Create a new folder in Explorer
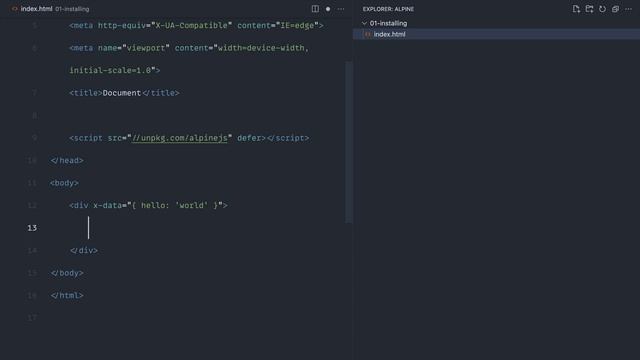The height and width of the screenshot is (360, 640). point(589,9)
